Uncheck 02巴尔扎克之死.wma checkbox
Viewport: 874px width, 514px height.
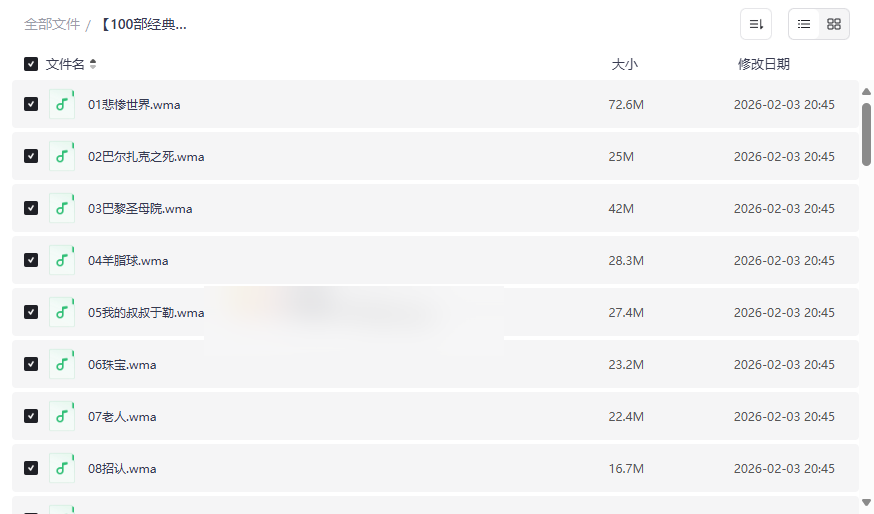(31, 156)
